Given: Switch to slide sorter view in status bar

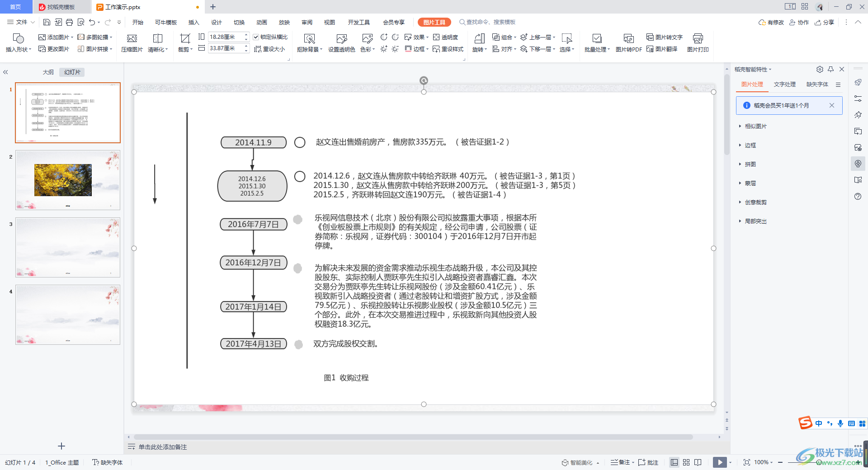Looking at the screenshot, I should (x=686, y=462).
